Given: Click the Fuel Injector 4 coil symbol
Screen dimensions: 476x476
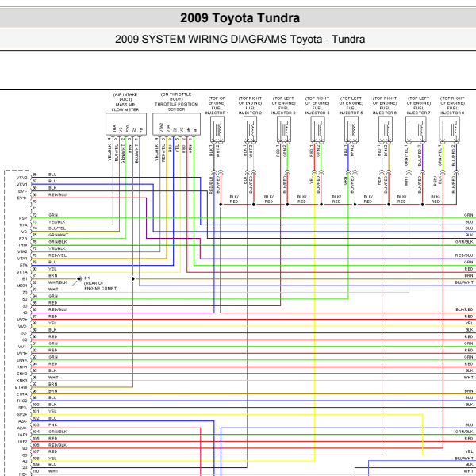Looking at the screenshot, I should point(317,129).
